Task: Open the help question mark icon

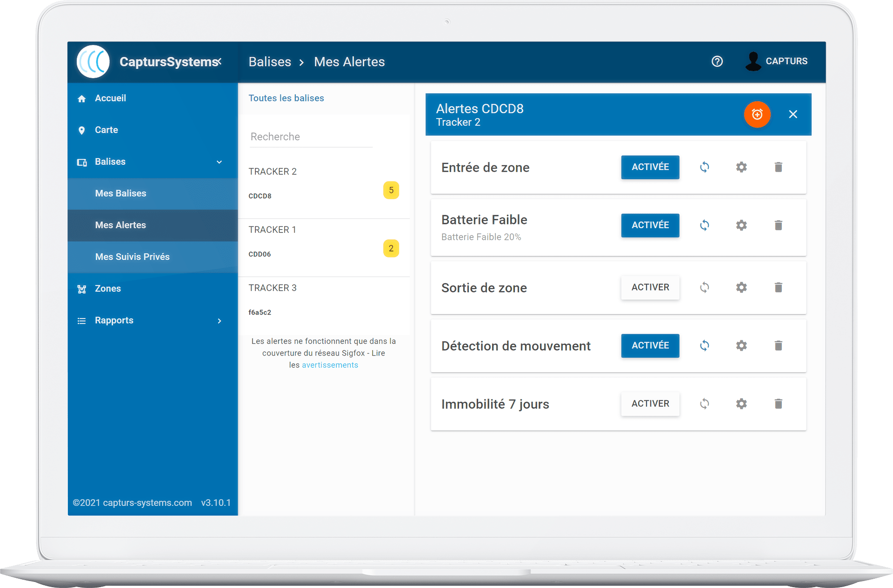Action: tap(717, 61)
